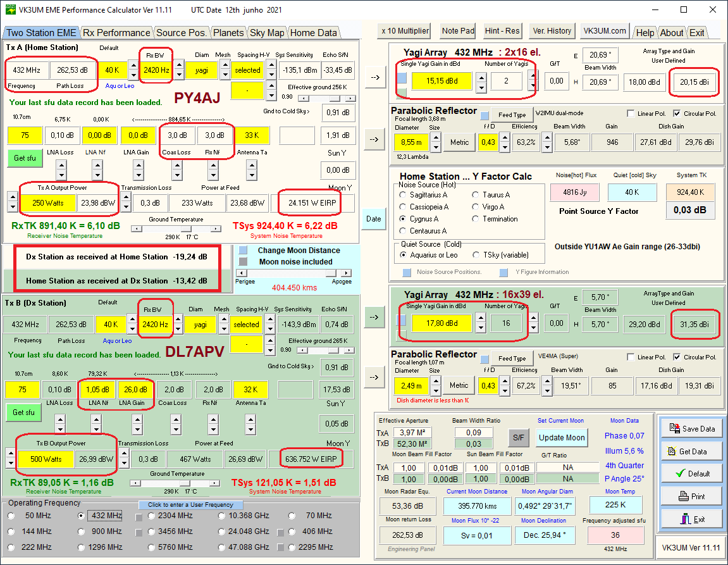728x565 pixels.
Task: Click the Update Moon button
Action: (561, 437)
